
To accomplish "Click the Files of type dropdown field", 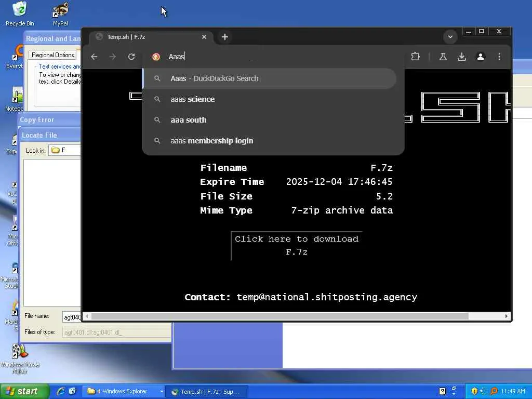I will tap(117, 332).
